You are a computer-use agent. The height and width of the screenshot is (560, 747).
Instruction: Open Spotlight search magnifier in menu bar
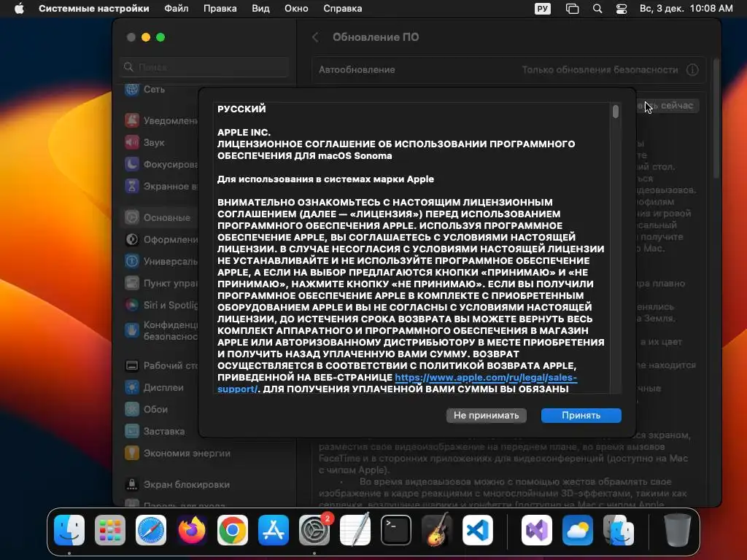click(x=597, y=9)
